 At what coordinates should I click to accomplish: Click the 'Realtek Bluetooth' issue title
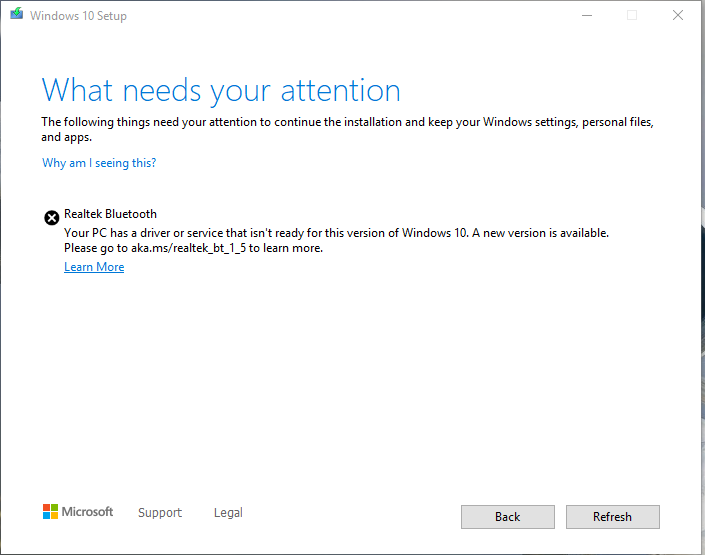[110, 214]
